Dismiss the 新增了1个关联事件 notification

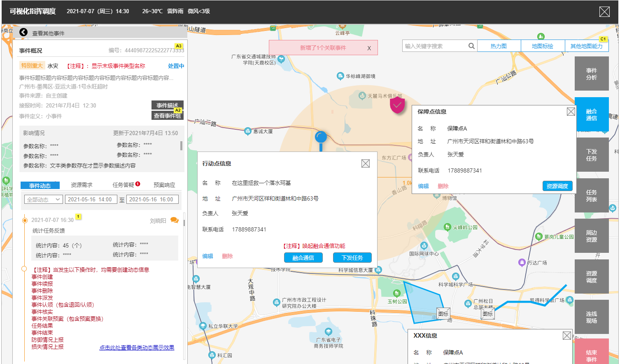point(369,48)
